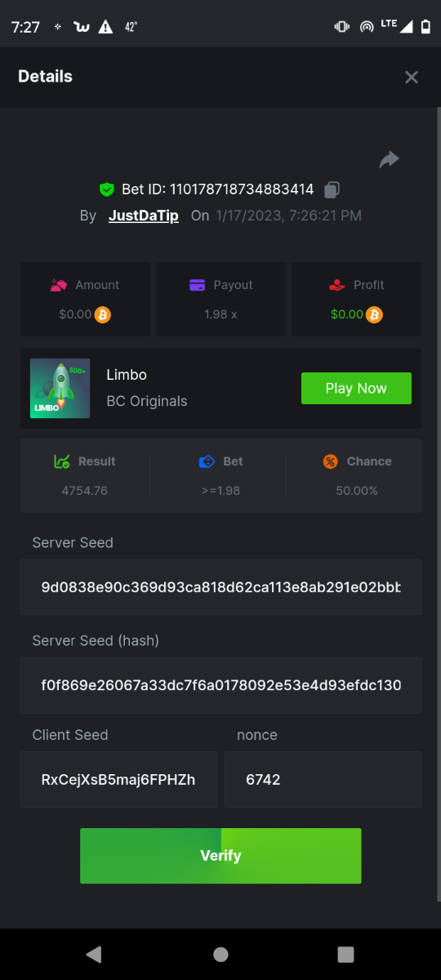
Task: Tap the blue Bet tag icon
Action: [207, 461]
